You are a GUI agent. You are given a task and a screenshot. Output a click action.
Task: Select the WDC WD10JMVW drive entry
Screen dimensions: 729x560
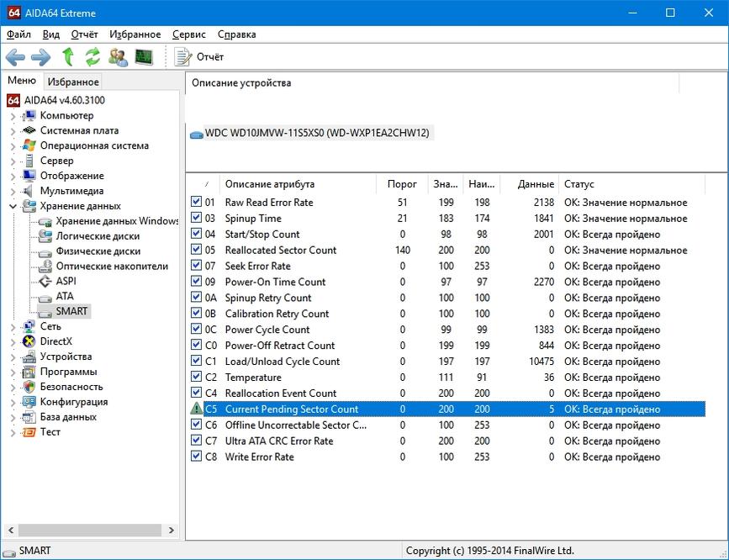coord(312,133)
